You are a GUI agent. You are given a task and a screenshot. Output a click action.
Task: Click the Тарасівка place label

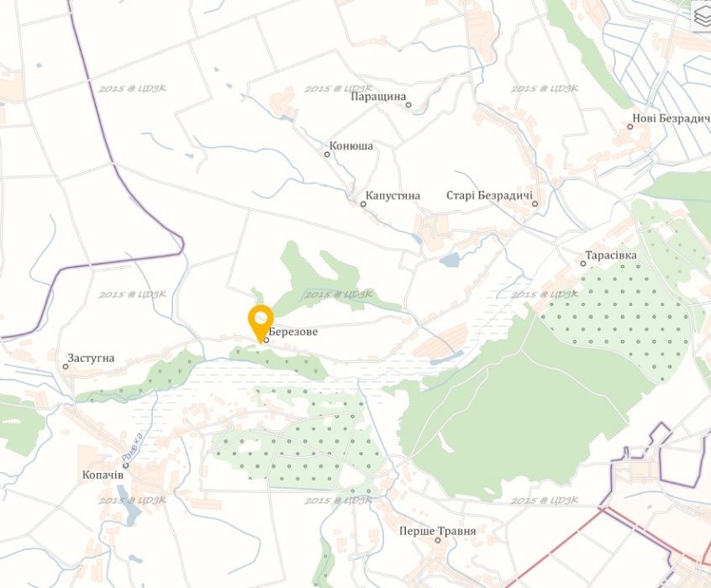point(611,255)
